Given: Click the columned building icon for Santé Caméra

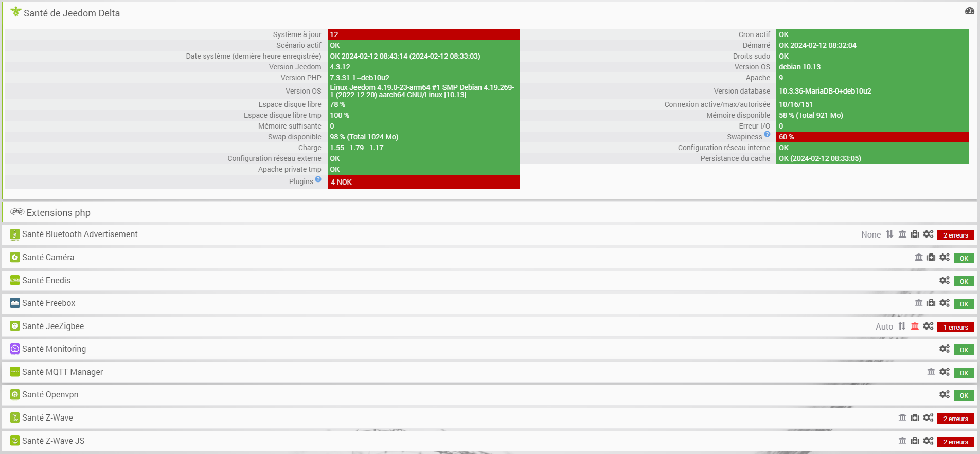Looking at the screenshot, I should (919, 257).
